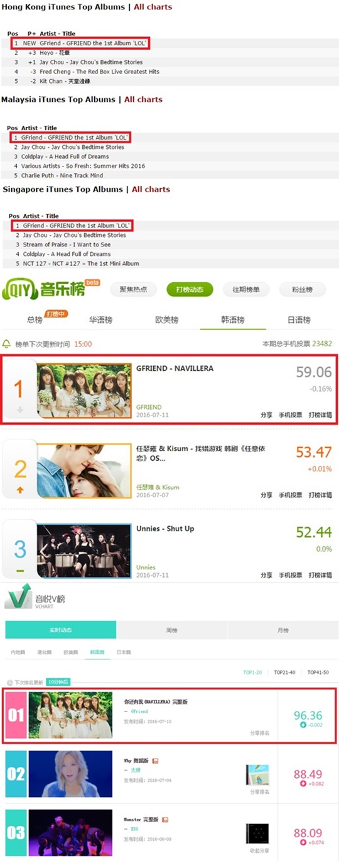Click the clock icon near next ranking update

tap(9, 682)
